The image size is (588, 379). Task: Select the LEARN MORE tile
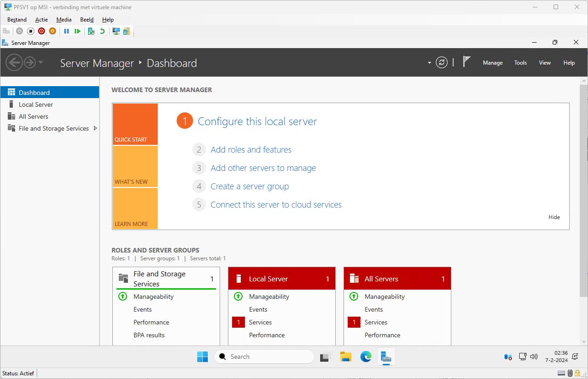pyautogui.click(x=135, y=209)
